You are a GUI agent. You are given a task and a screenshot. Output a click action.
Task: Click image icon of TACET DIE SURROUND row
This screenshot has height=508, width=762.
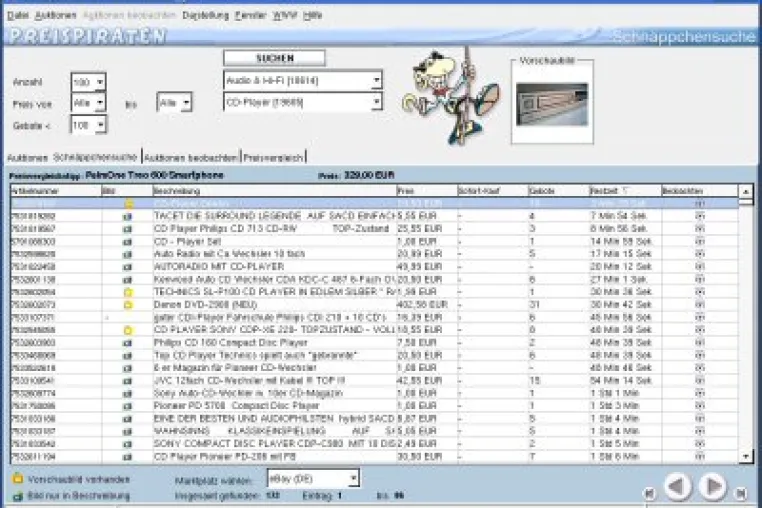127,216
